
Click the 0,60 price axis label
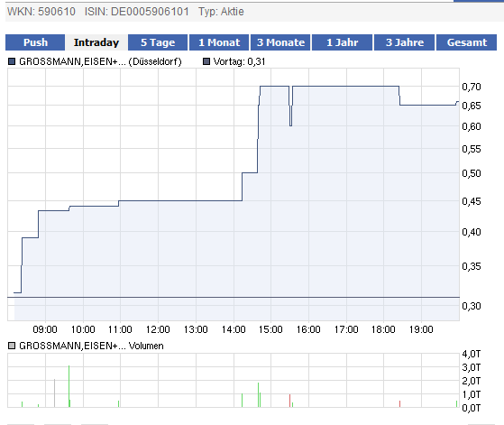[x=472, y=126]
